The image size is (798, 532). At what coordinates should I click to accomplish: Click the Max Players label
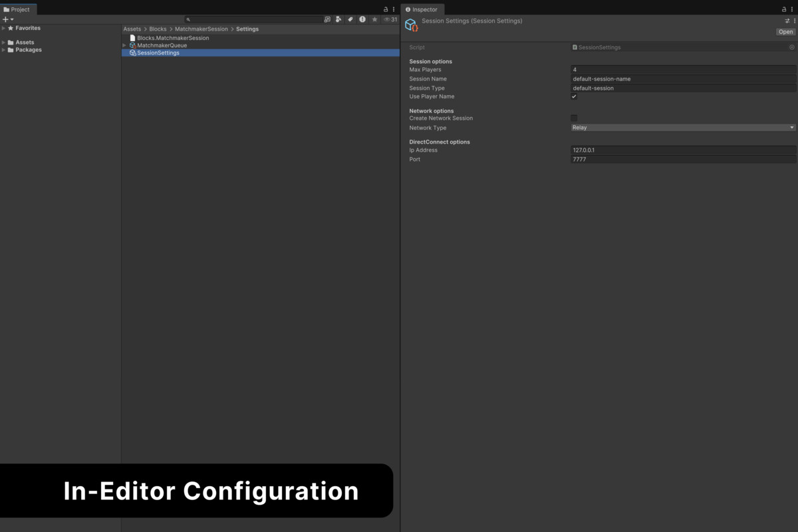pos(425,70)
